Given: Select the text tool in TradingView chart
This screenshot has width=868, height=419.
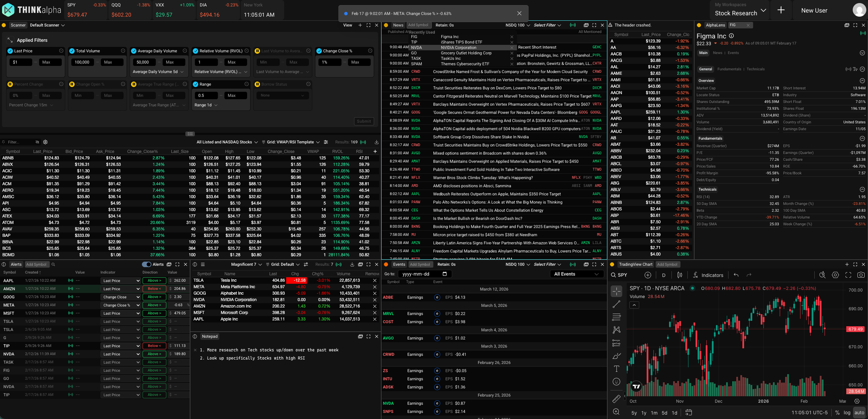Looking at the screenshot, I should point(616,369).
